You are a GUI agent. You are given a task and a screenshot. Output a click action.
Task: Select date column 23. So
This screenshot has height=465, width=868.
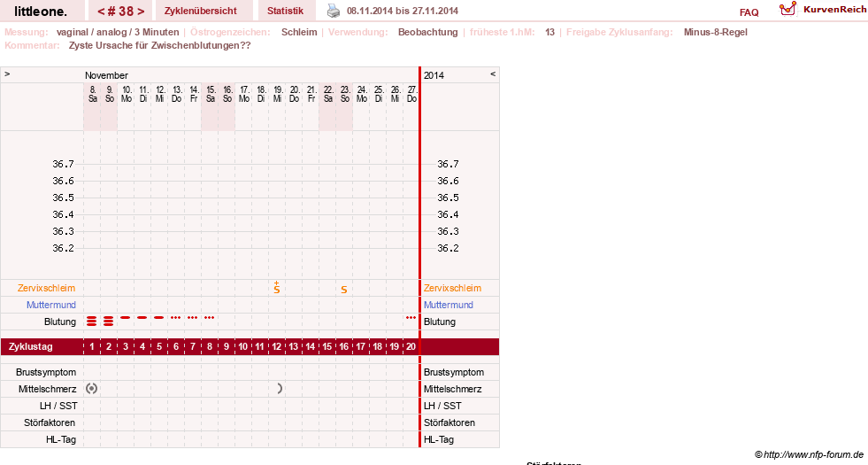pos(344,94)
